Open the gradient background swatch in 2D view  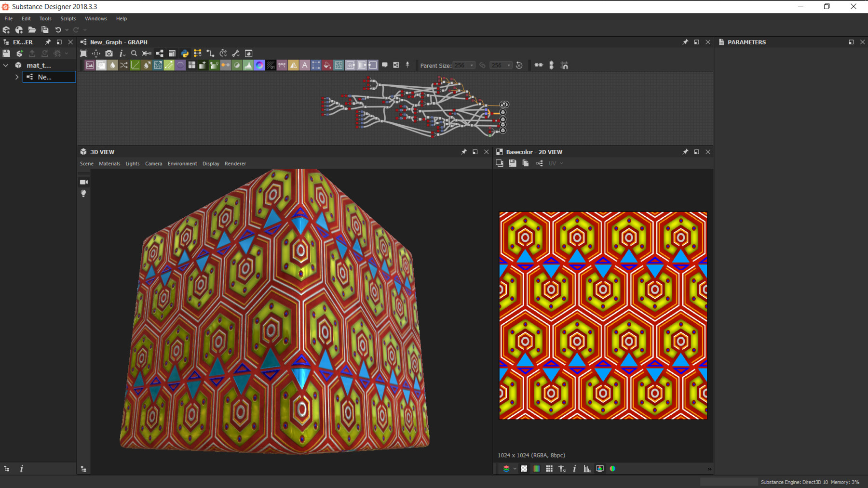click(537, 468)
